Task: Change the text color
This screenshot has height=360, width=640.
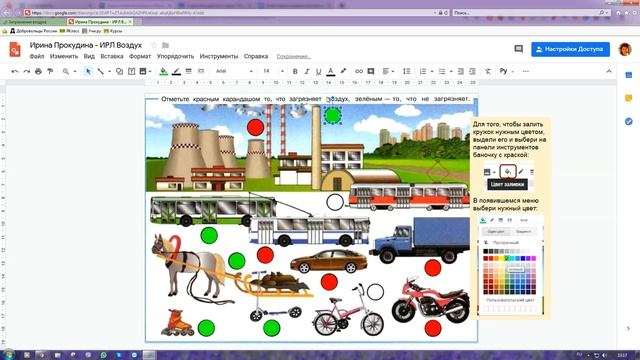Action: click(x=331, y=71)
